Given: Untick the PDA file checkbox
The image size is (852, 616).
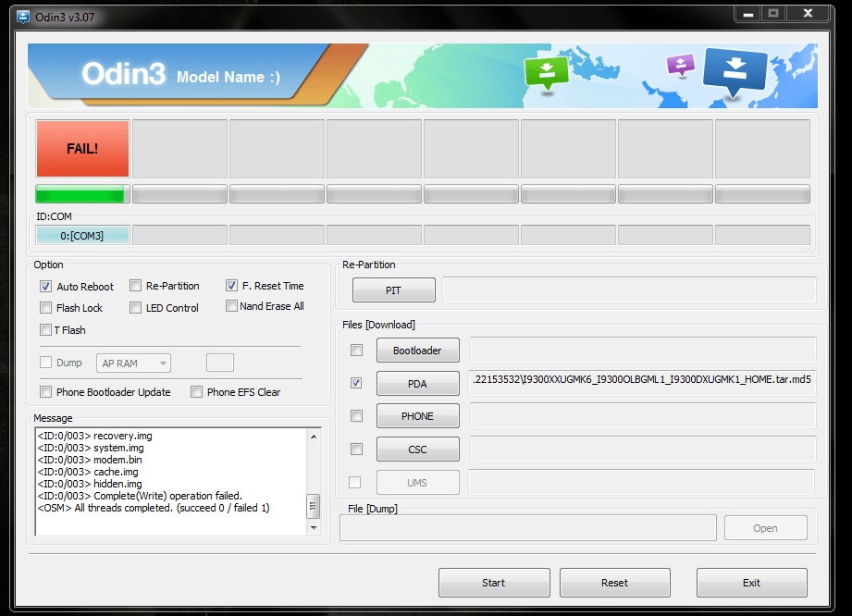Looking at the screenshot, I should tap(356, 383).
